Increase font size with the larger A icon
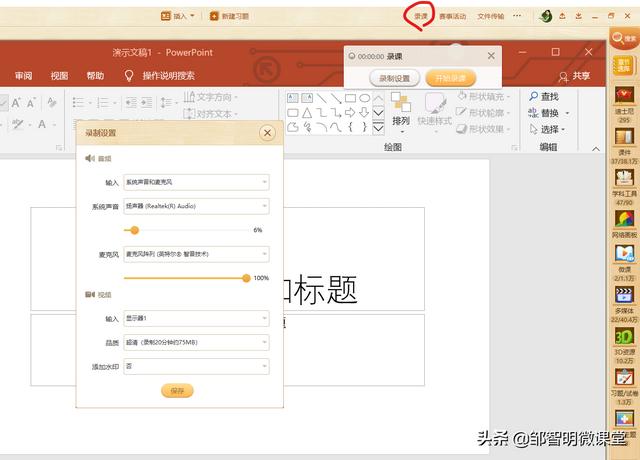Screen dimensions: 640x460 click(16, 102)
